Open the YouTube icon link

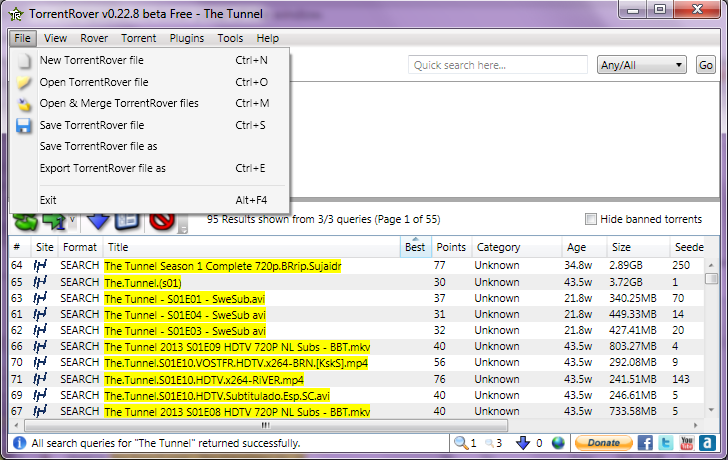687,443
